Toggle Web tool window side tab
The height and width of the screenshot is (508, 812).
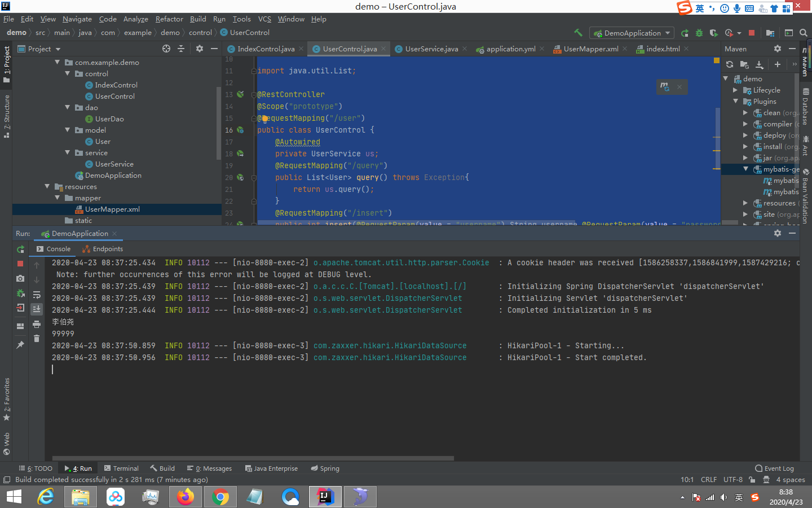coord(6,444)
